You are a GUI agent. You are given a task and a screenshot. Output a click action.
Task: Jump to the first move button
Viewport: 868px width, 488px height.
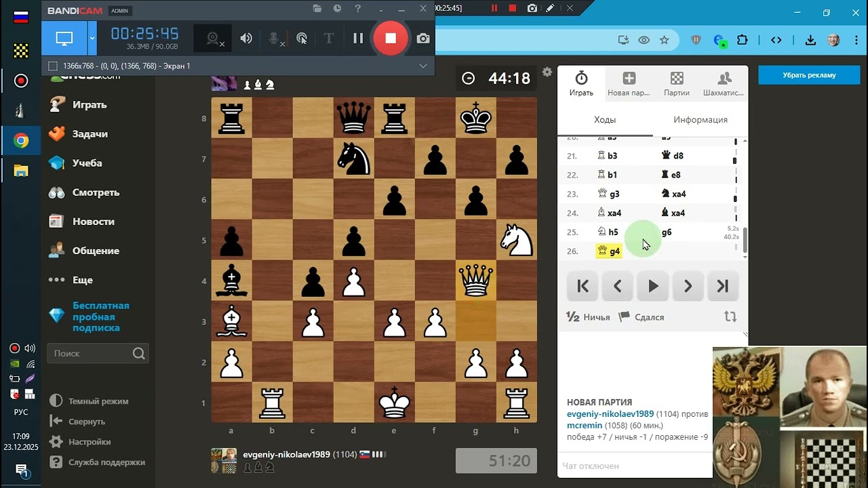tap(583, 286)
